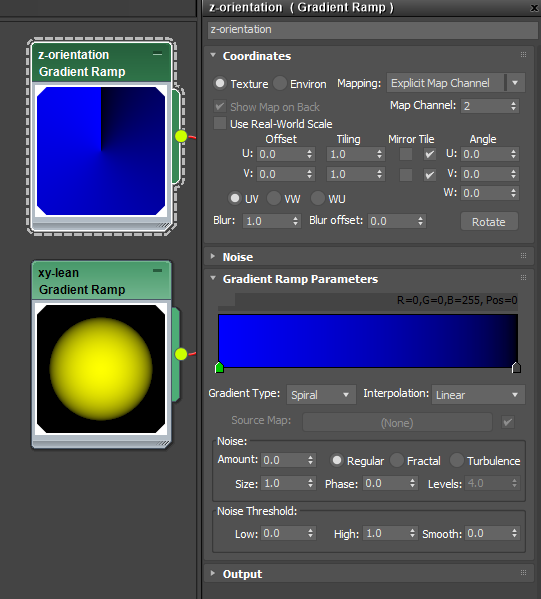Click the z-orientation node resize grip

tap(164, 225)
